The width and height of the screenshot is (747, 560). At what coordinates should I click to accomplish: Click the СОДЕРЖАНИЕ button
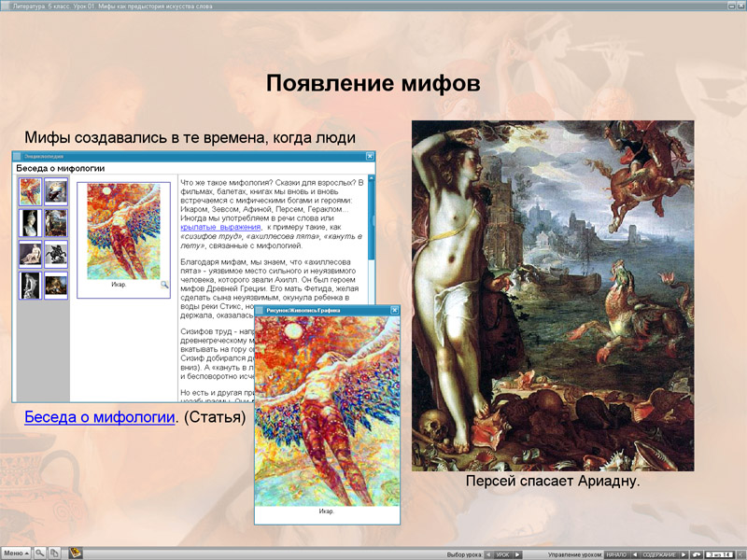659,554
